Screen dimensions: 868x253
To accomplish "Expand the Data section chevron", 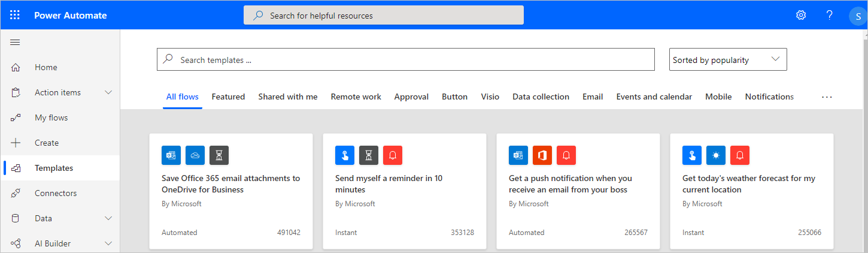I will (x=108, y=218).
